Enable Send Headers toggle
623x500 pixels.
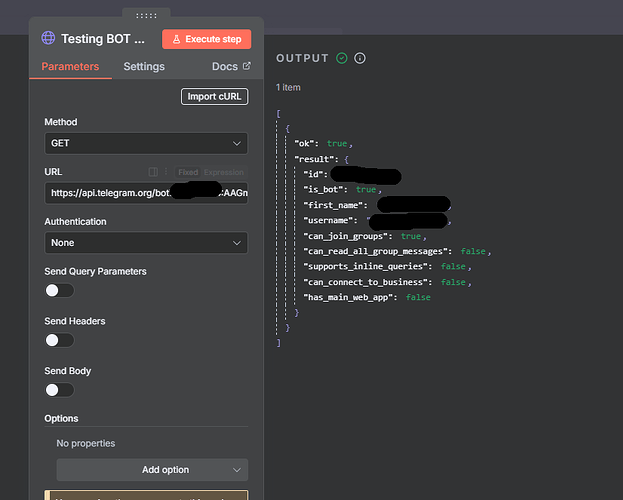coord(59,340)
